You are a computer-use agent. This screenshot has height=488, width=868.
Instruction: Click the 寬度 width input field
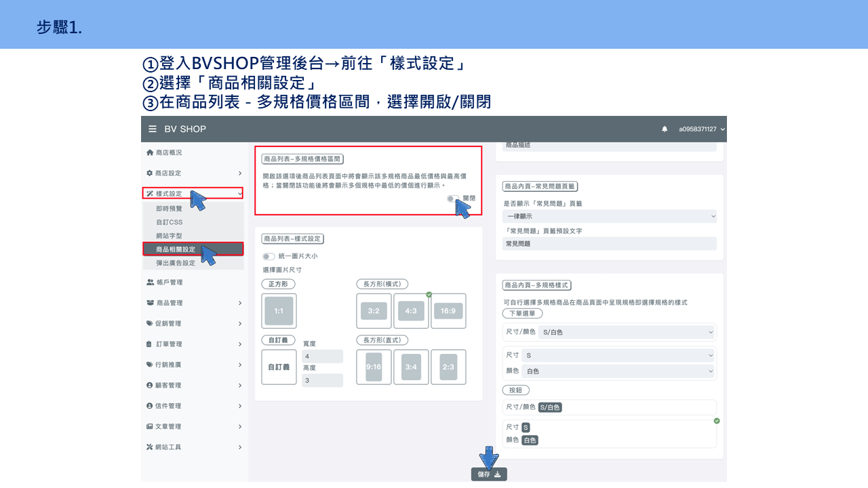pyautogui.click(x=322, y=357)
